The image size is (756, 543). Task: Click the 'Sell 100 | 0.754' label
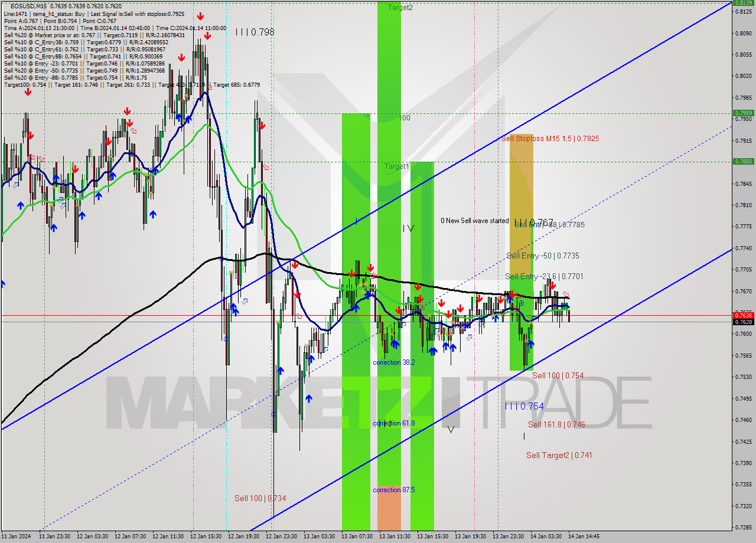(558, 375)
